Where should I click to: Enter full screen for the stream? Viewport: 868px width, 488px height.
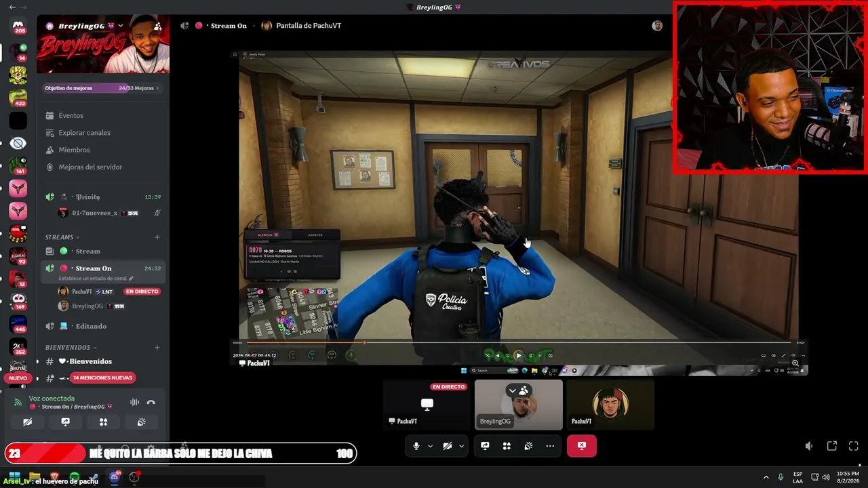click(x=854, y=446)
